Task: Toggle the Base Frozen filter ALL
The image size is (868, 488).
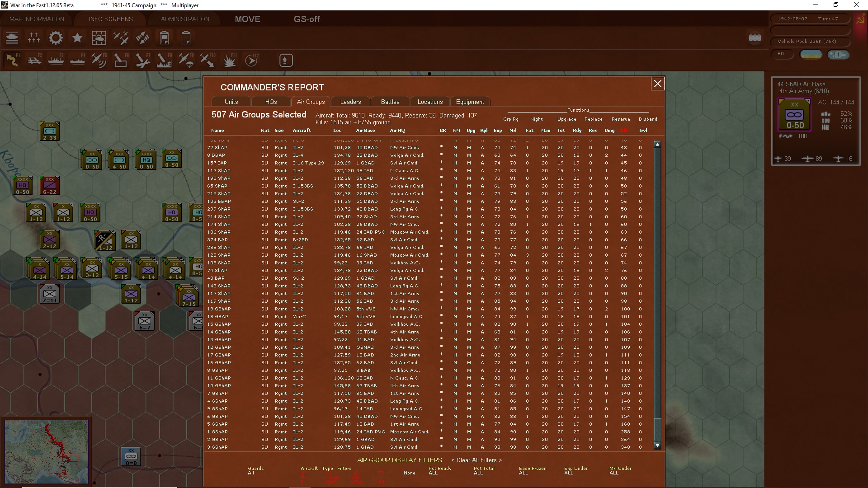Action: point(524,473)
